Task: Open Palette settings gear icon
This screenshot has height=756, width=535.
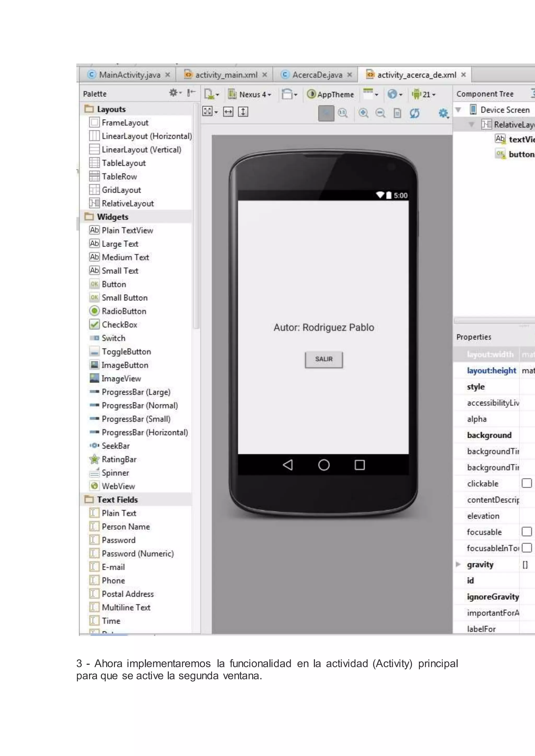Action: click(x=174, y=93)
